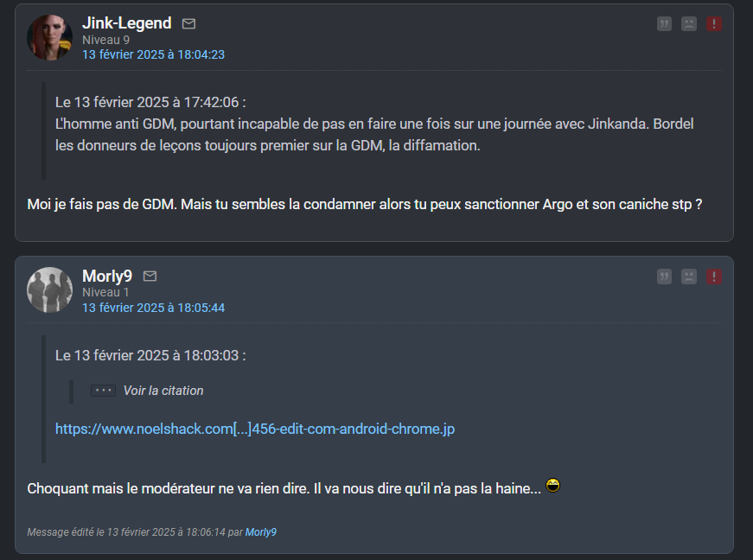Show the citation via 'Voir la citation'

coord(163,391)
